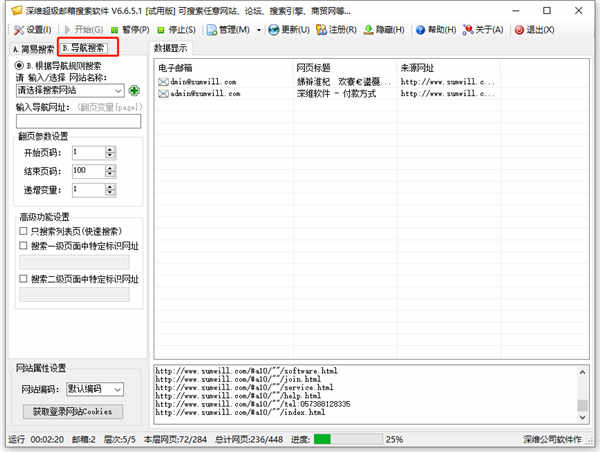Screen dimensions: 600x452
Task: Click the 获取登录网站Cookies button
Action: pyautogui.click(x=73, y=412)
